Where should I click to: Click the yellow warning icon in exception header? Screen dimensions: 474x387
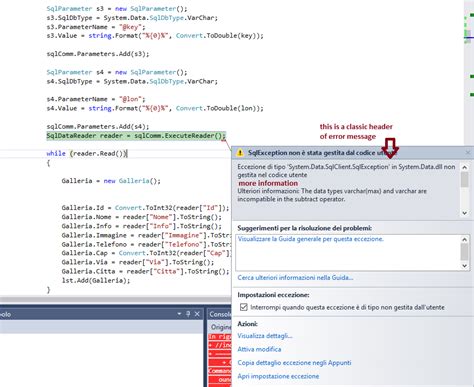(x=240, y=153)
